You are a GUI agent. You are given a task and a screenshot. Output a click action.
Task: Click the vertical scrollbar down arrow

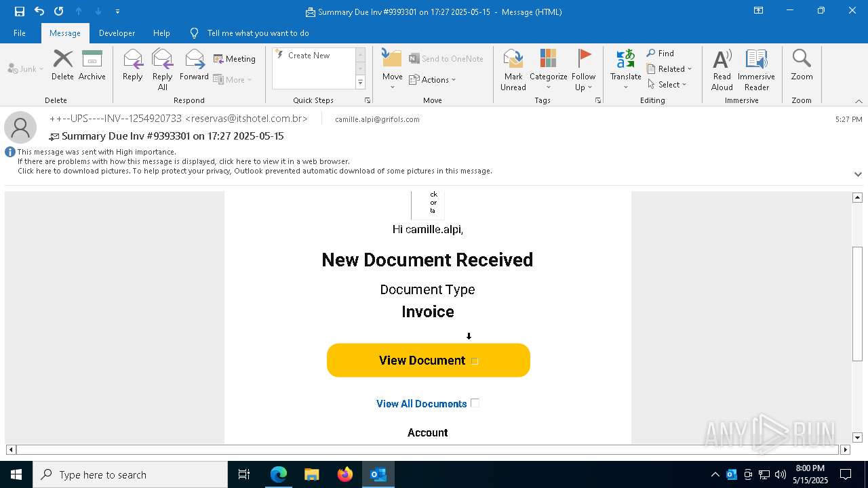point(858,438)
